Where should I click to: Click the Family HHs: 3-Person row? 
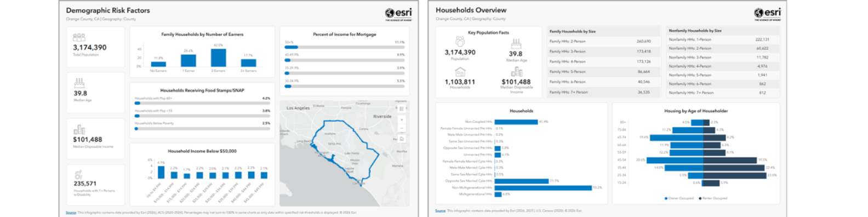click(x=604, y=52)
